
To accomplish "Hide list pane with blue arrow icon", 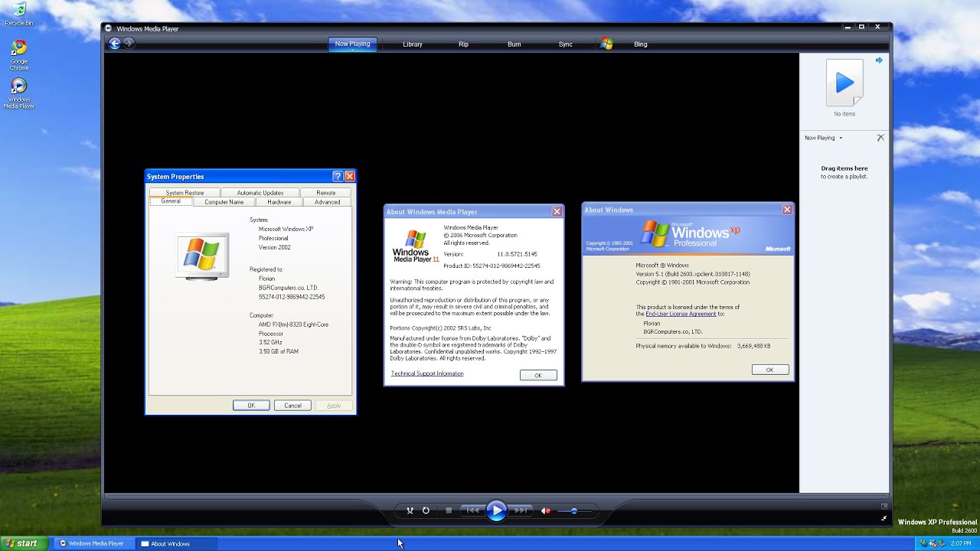I will (879, 60).
